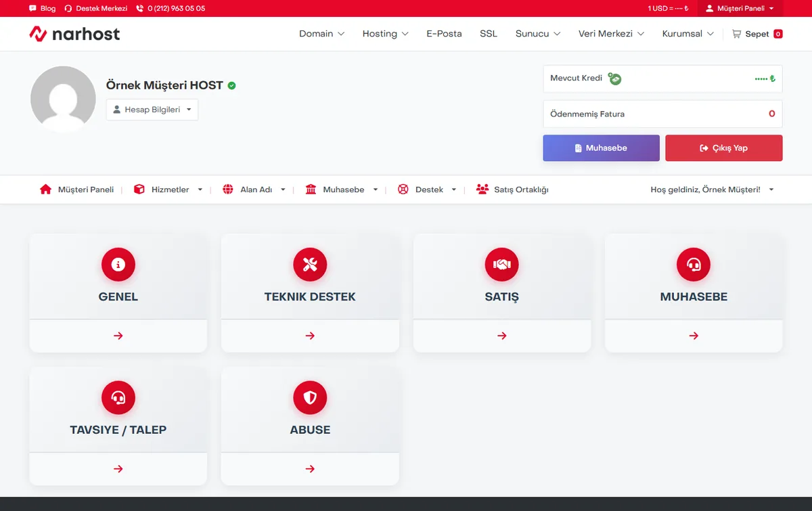Select the TAVSİYE / TALEP card title
Image resolution: width=812 pixels, height=511 pixels.
tap(118, 430)
